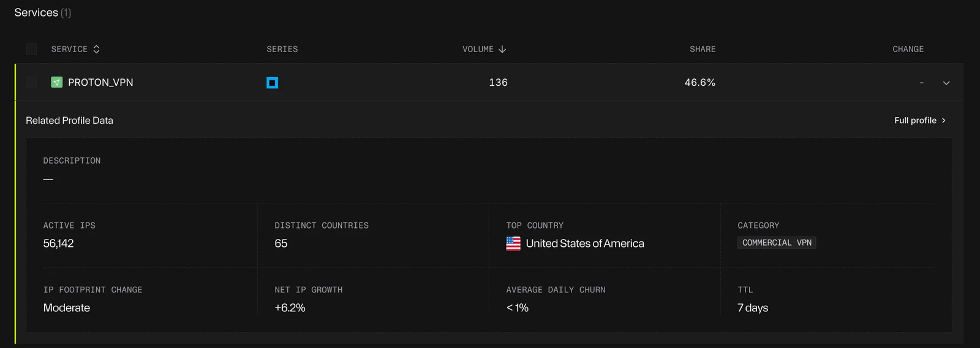
Task: Click the down arrow beside VOLUME header
Action: [x=502, y=49]
